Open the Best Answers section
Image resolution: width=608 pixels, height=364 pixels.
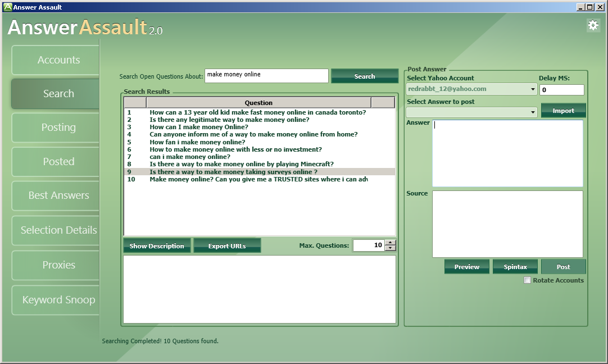coord(56,195)
